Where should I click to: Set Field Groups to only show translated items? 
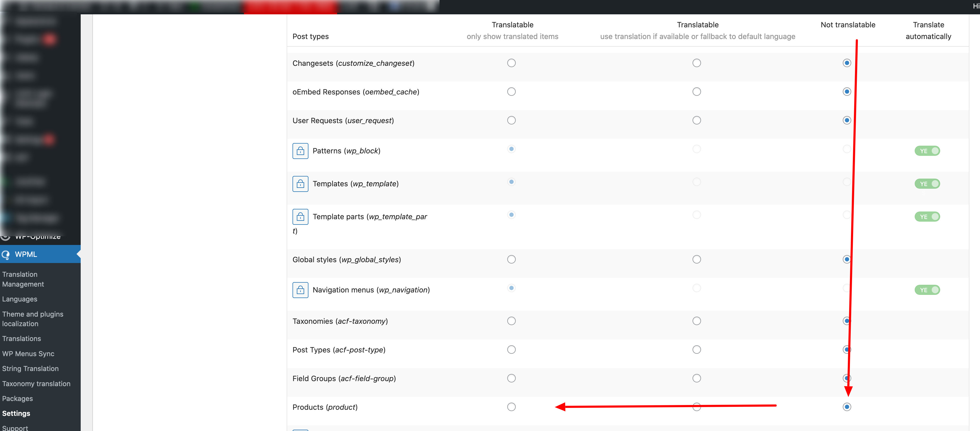click(511, 378)
